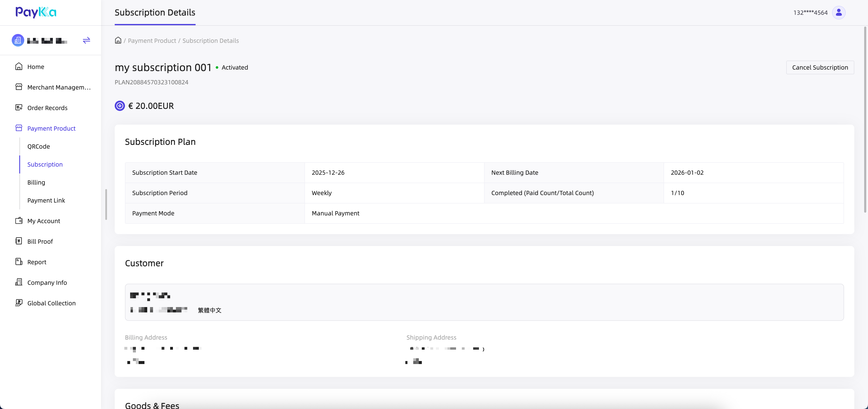Open the user avatar menu
This screenshot has width=868, height=409.
(x=839, y=12)
